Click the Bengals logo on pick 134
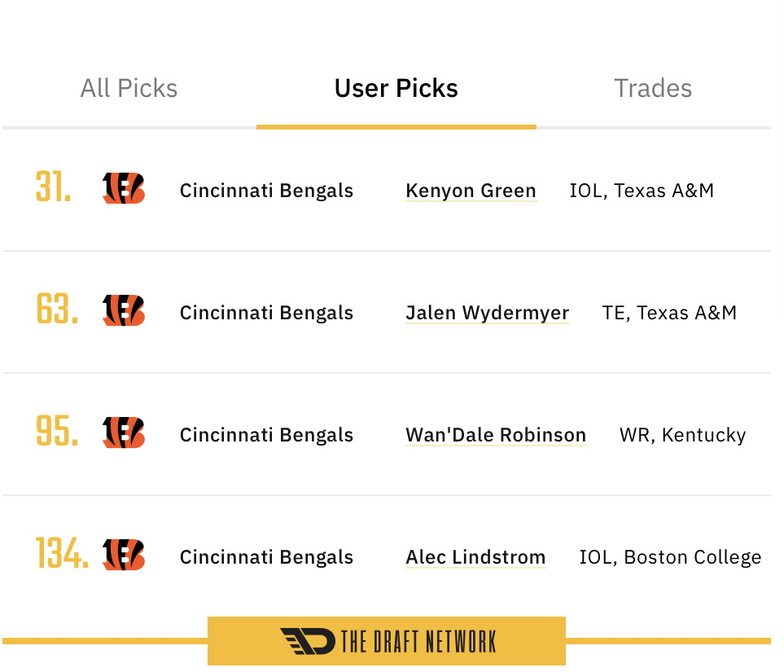The width and height of the screenshot is (784, 672). tap(124, 555)
